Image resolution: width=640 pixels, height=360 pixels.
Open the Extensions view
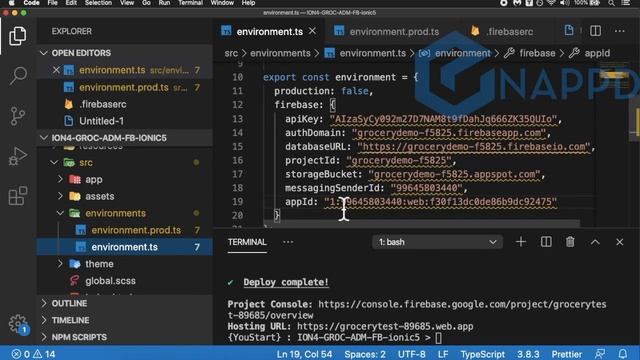pos(18,196)
